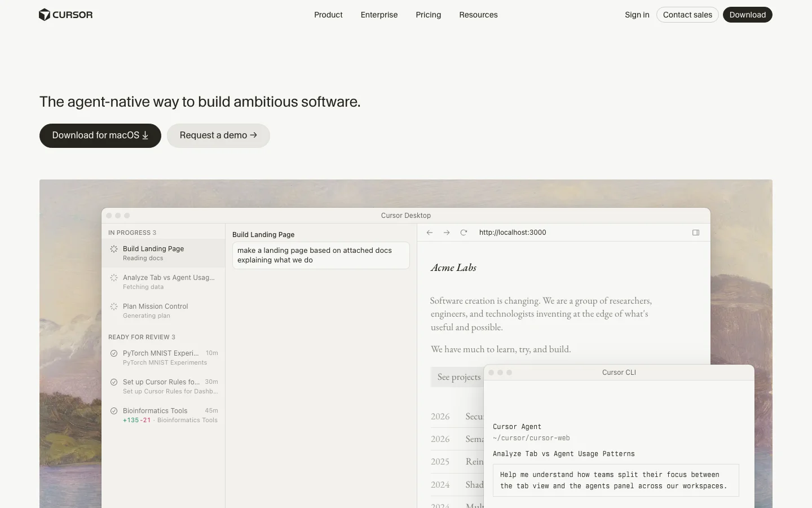Click the Cursor Agent label in CLI
The height and width of the screenshot is (508, 812).
click(x=517, y=427)
